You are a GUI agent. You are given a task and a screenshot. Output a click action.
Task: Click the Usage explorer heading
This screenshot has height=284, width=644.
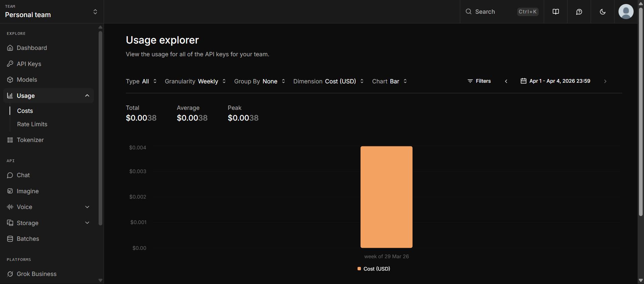click(162, 40)
